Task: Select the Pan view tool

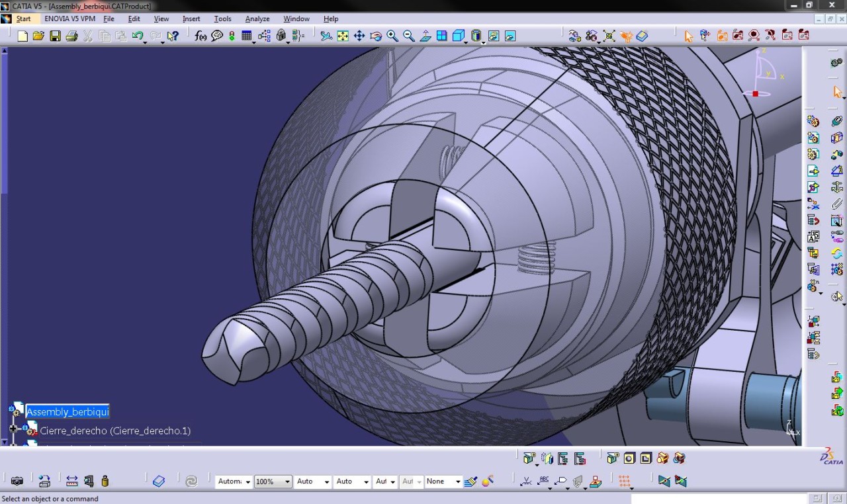Action: tap(359, 36)
